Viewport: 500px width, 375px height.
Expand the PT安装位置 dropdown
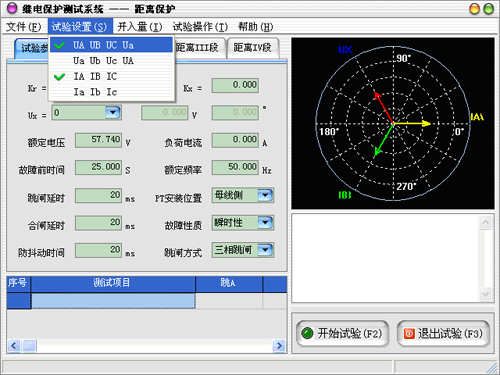click(265, 195)
